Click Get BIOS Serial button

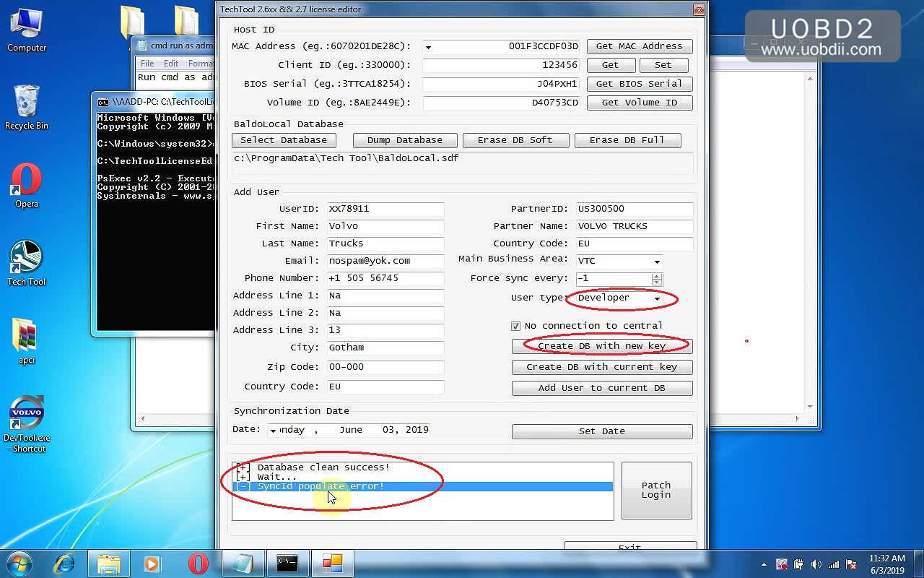(640, 84)
